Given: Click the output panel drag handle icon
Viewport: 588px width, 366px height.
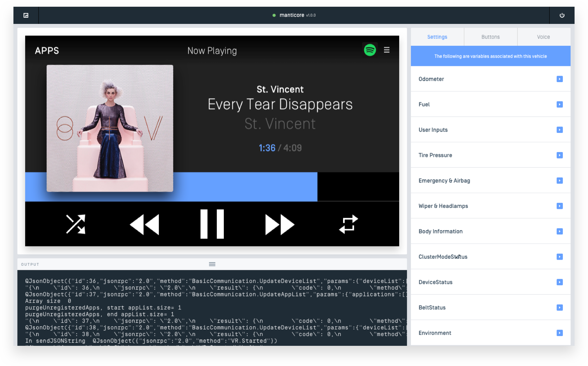Looking at the screenshot, I should [x=212, y=264].
